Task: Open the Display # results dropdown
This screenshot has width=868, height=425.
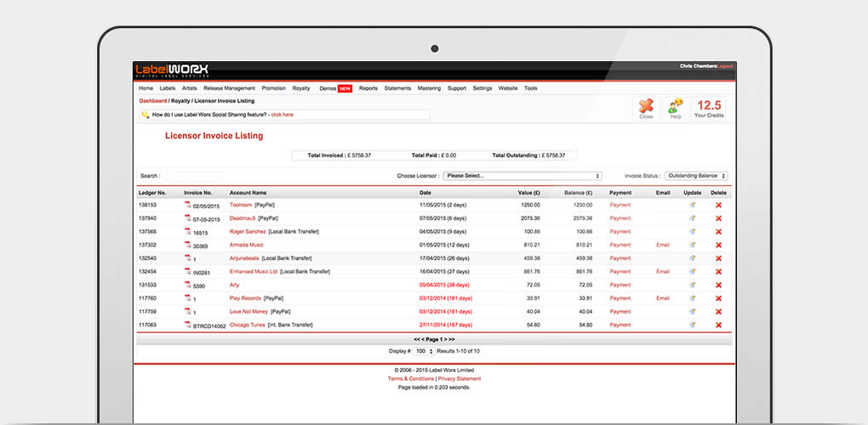Action: (424, 351)
